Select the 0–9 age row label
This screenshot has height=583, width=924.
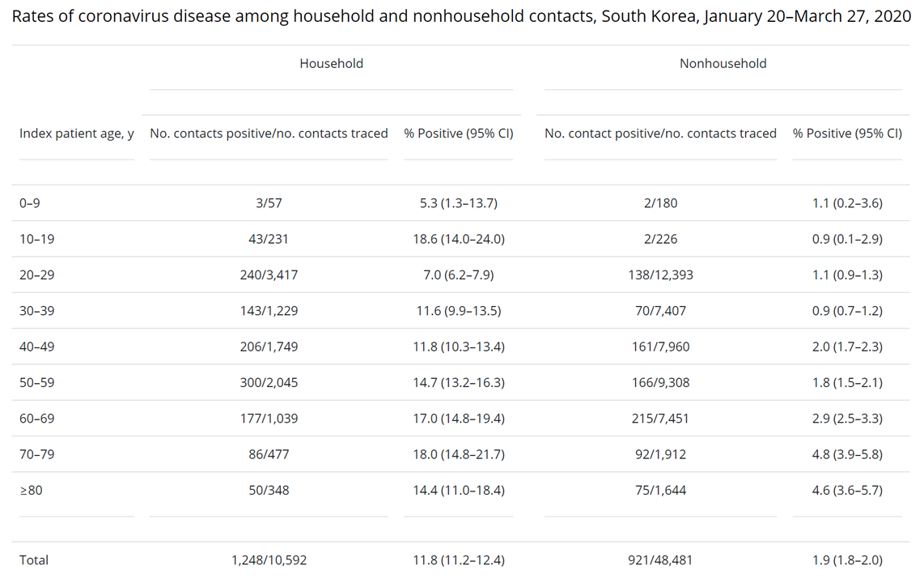point(30,203)
